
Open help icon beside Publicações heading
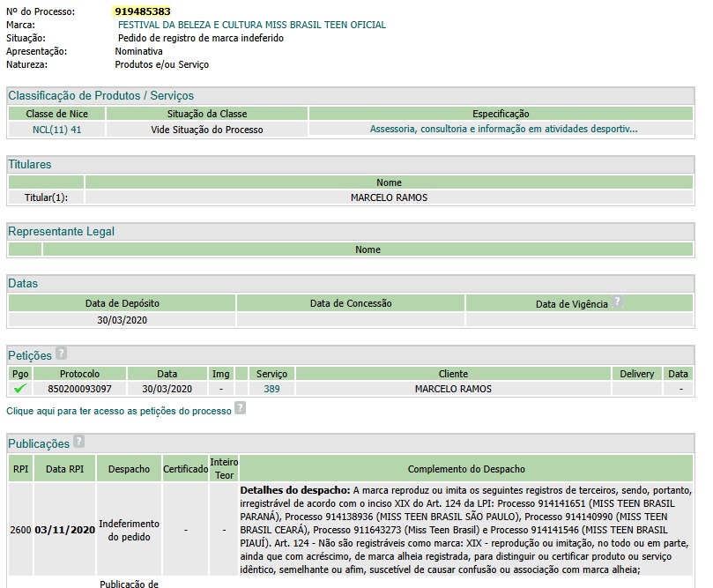point(78,441)
